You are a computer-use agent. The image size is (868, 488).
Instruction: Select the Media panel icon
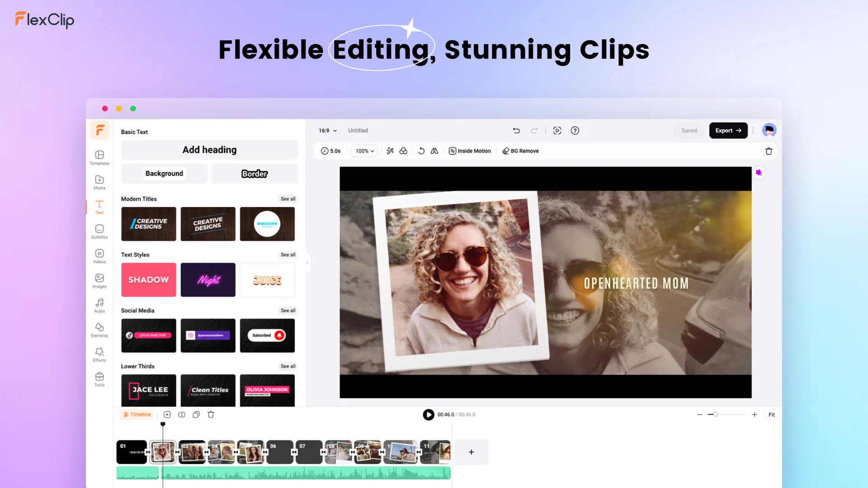coord(99,183)
